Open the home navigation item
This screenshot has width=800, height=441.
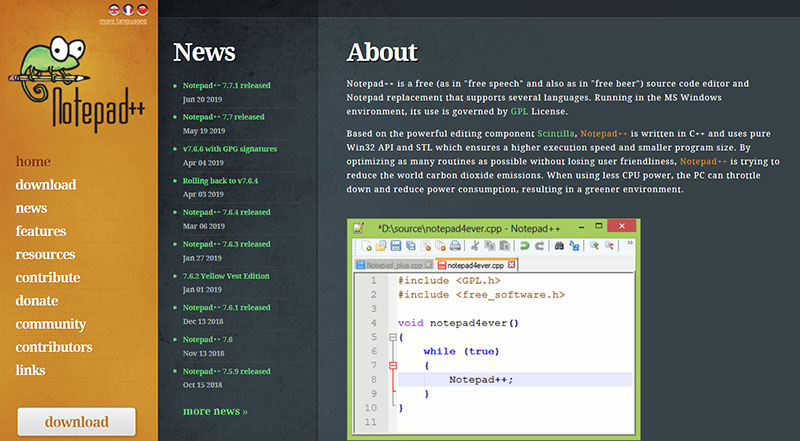coord(33,162)
